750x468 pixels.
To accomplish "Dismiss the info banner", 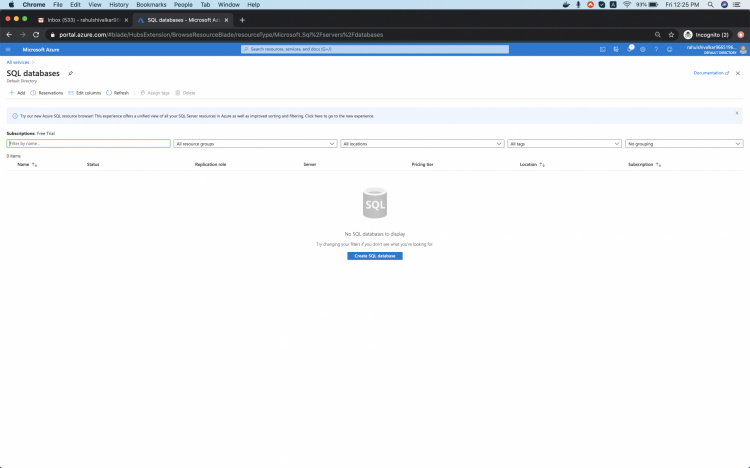I will [737, 113].
